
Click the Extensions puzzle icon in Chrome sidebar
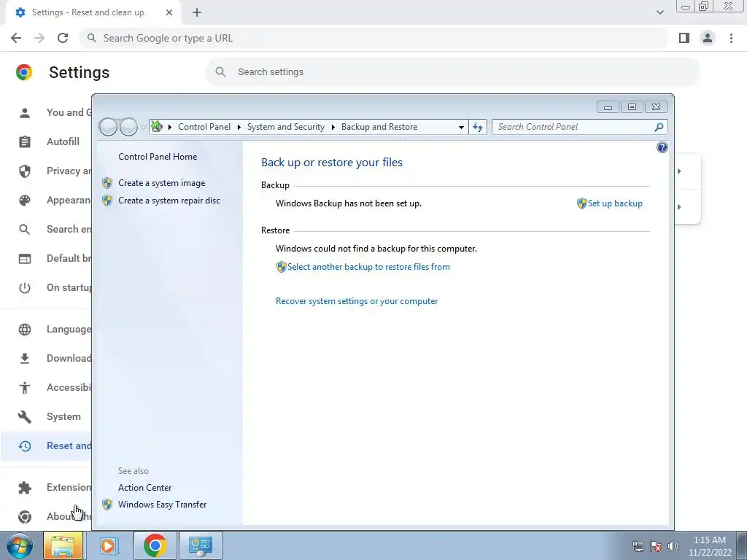tap(25, 488)
